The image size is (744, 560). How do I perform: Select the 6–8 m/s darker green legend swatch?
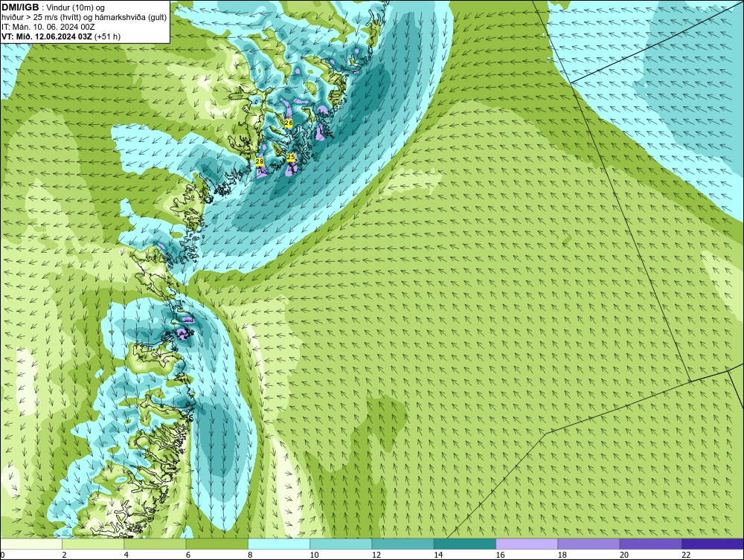click(217, 544)
